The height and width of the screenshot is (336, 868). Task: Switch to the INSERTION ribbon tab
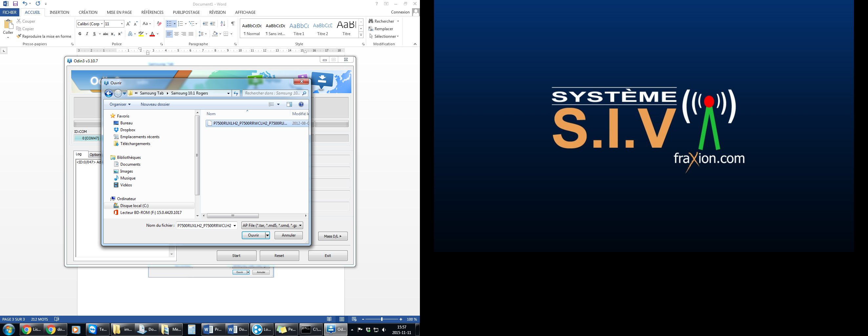59,12
